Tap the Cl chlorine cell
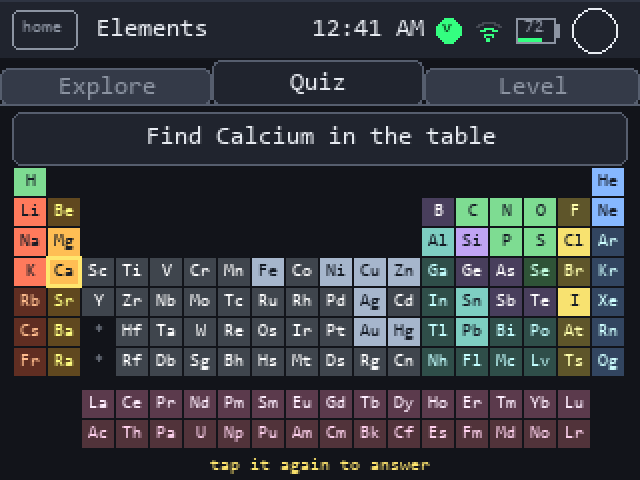640x480 pixels. [x=574, y=242]
